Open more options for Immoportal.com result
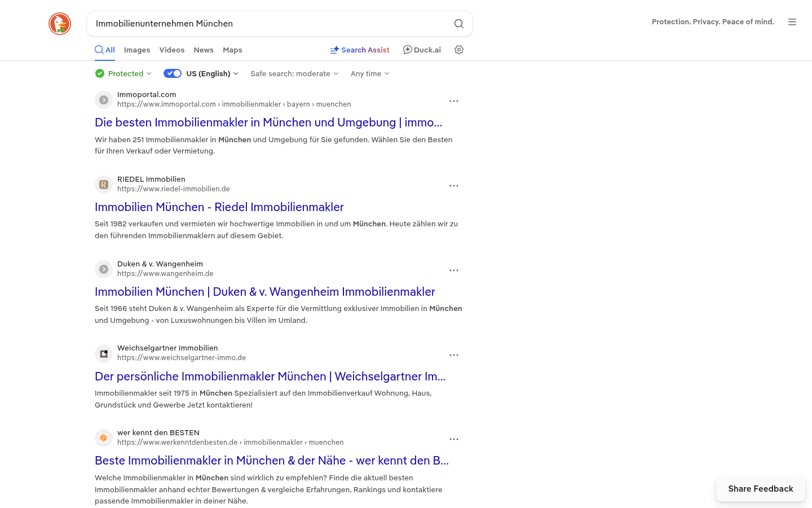This screenshot has width=812, height=508. (x=454, y=101)
